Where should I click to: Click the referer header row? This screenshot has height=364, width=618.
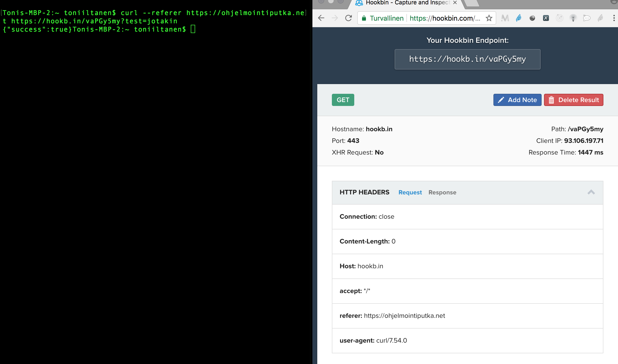click(467, 316)
